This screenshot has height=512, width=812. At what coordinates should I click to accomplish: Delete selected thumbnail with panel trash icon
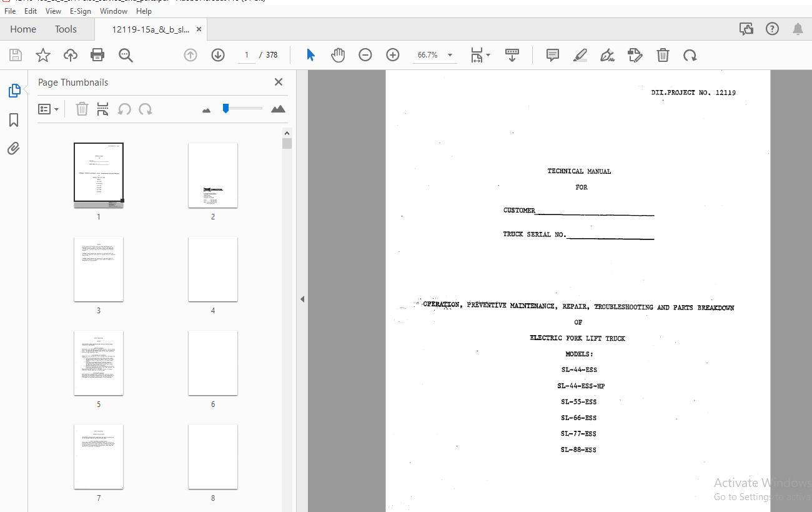point(82,109)
